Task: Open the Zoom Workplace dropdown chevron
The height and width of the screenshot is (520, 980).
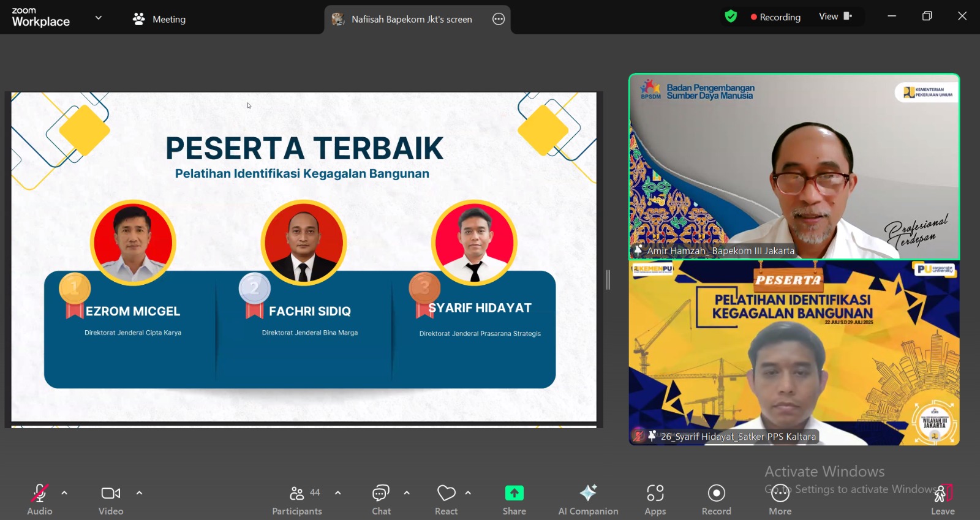Action: (98, 18)
